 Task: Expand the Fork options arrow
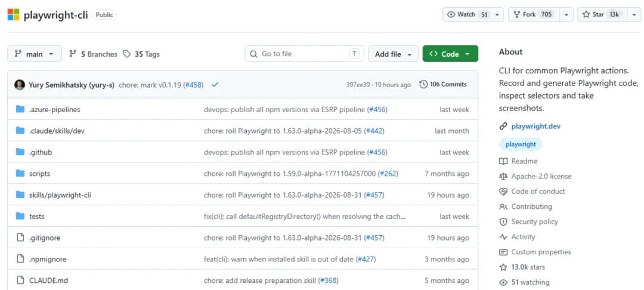[566, 14]
